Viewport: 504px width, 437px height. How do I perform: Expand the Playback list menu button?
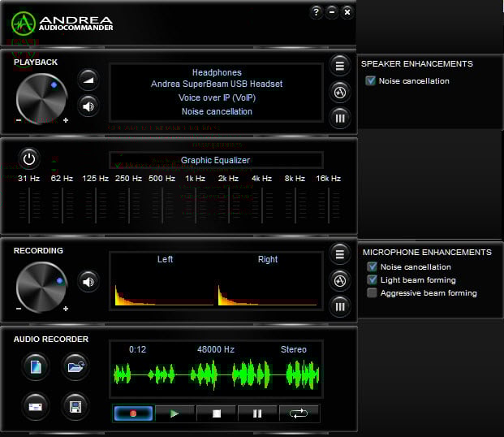click(x=340, y=66)
